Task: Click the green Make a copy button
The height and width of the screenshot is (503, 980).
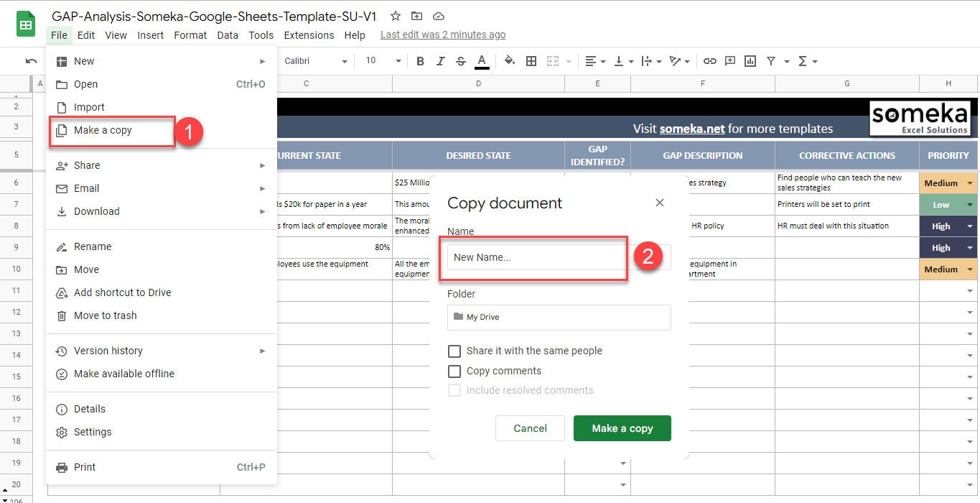Action: coord(622,428)
